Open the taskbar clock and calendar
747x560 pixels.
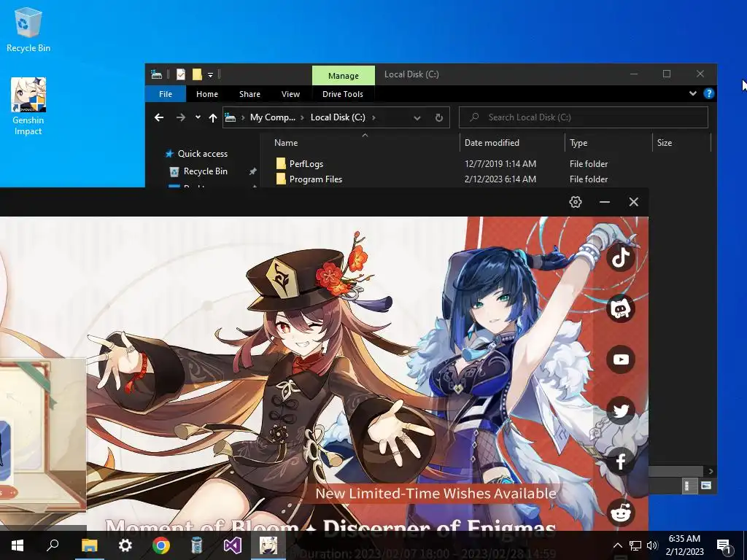[684, 545]
